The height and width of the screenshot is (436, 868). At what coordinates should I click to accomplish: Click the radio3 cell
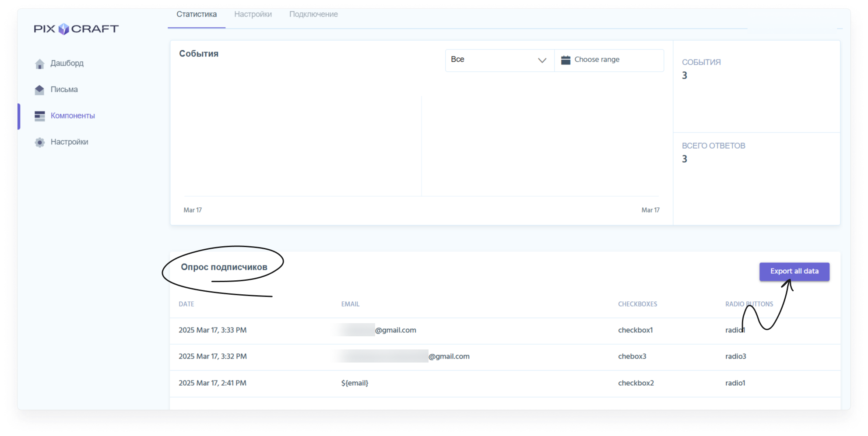(735, 357)
